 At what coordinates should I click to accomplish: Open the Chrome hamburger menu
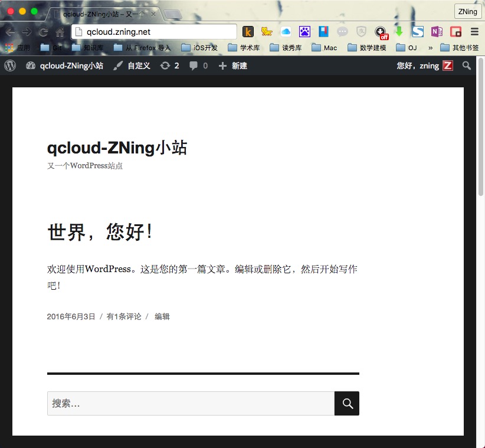(x=474, y=31)
